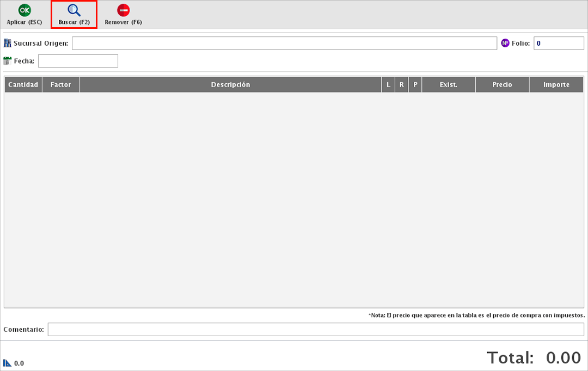
Task: Click the L column header
Action: point(388,85)
